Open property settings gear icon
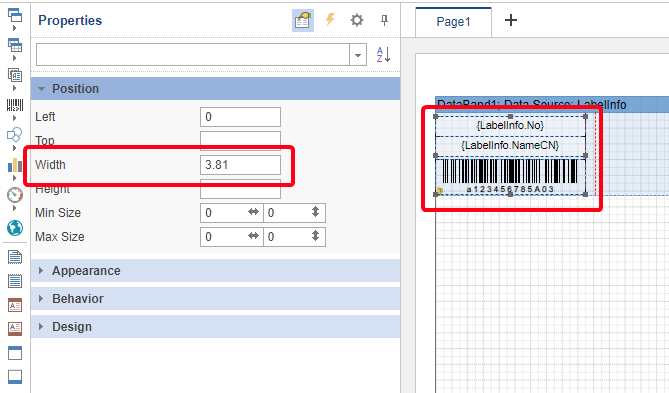This screenshot has width=669, height=393. click(x=357, y=20)
